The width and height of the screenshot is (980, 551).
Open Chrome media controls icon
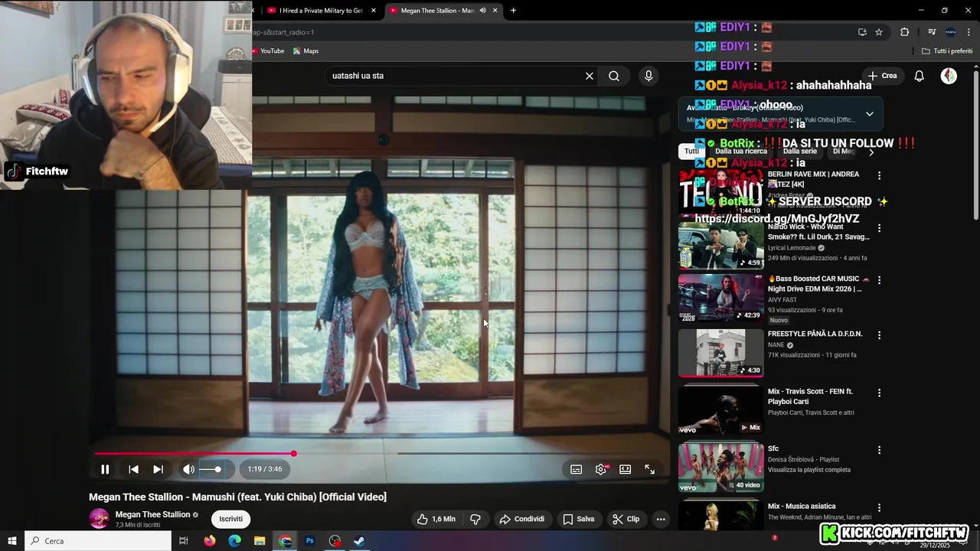932,32
